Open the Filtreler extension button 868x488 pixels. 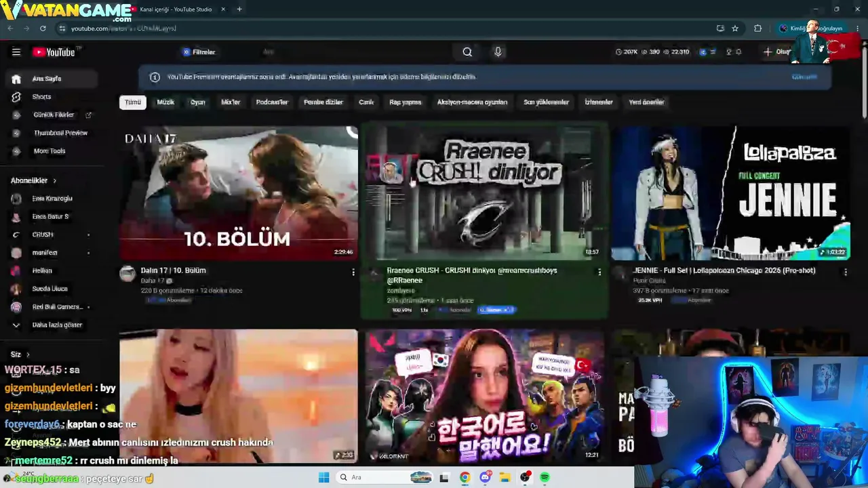tap(199, 52)
